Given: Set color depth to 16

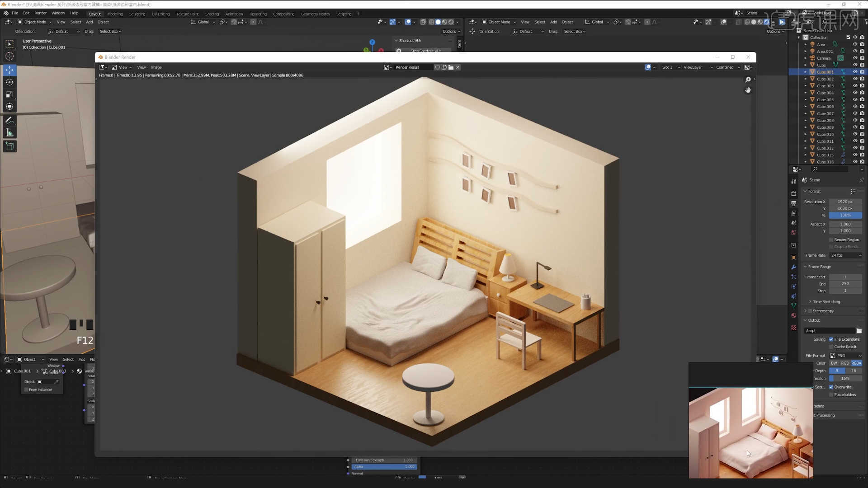Looking at the screenshot, I should tap(854, 371).
